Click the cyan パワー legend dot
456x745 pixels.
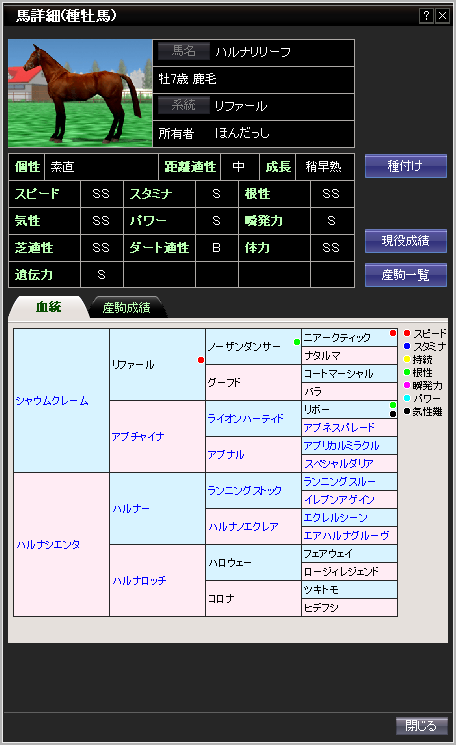[x=407, y=398]
